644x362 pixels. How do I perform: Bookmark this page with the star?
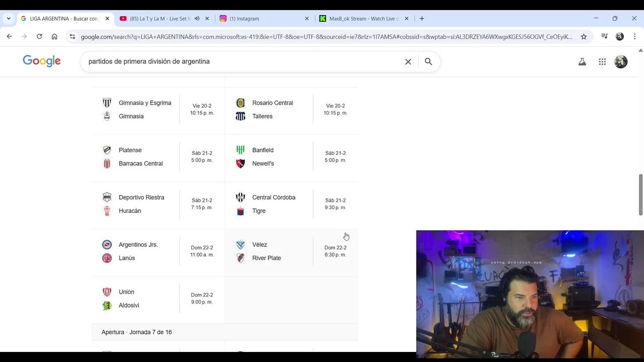[x=584, y=36]
